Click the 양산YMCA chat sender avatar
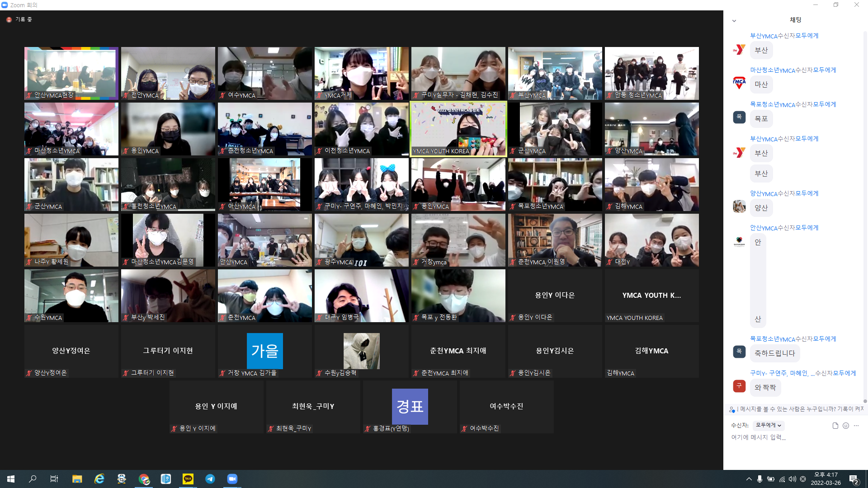Image resolution: width=868 pixels, height=488 pixels. pos(739,206)
